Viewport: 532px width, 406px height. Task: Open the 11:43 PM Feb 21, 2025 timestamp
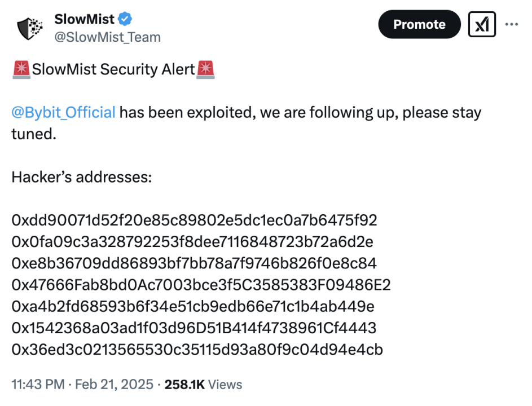point(82,385)
